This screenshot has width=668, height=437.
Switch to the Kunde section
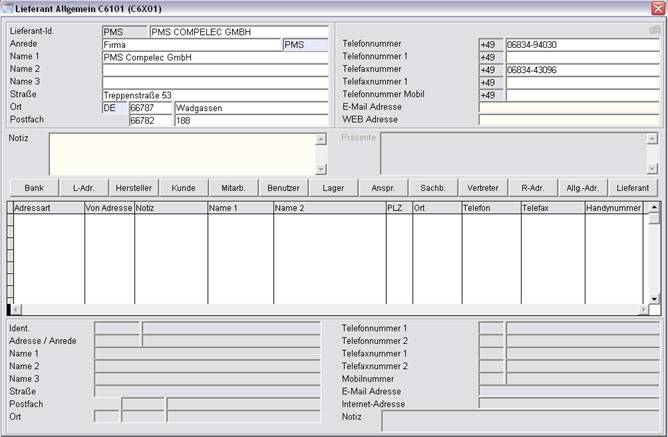pos(183,187)
